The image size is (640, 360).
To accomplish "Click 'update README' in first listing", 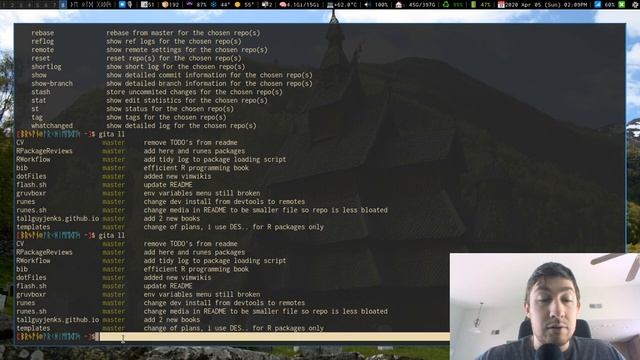I will pos(168,185).
